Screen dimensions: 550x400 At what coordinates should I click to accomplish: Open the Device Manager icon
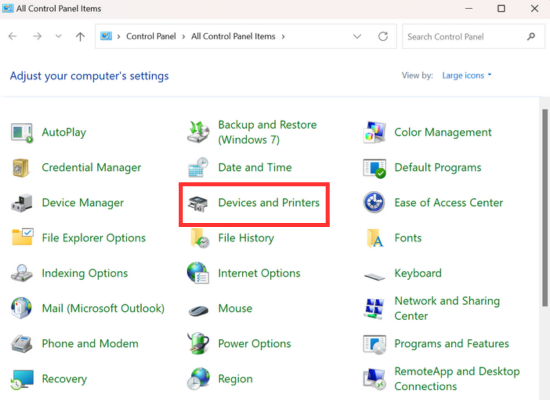(x=22, y=202)
